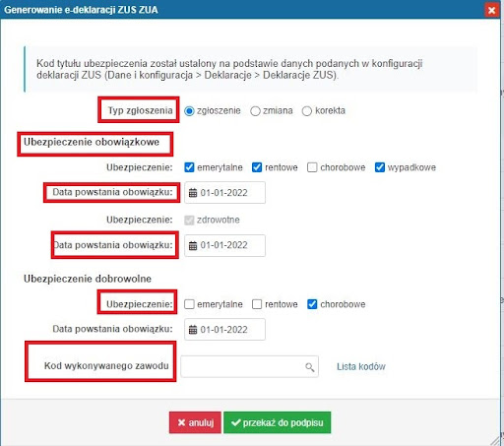
Task: Click the calendar icon in the health insurance date field
Action: pyautogui.click(x=193, y=245)
